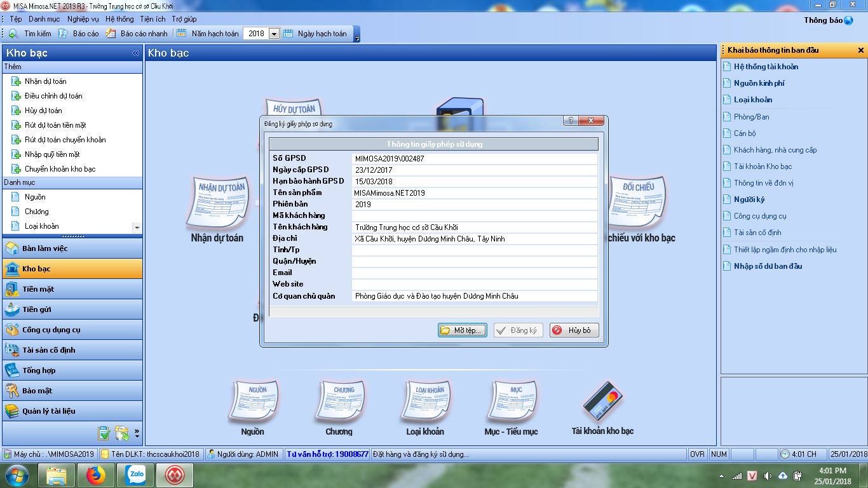Click Đặt hàng và đăng ký sử dụng status link
Image resolution: width=868 pixels, height=488 pixels.
click(421, 454)
